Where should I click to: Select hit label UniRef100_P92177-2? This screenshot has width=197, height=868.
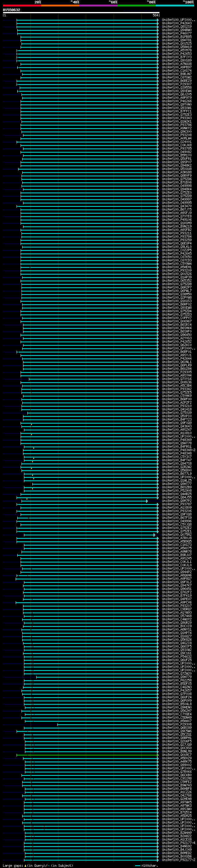point(179,860)
